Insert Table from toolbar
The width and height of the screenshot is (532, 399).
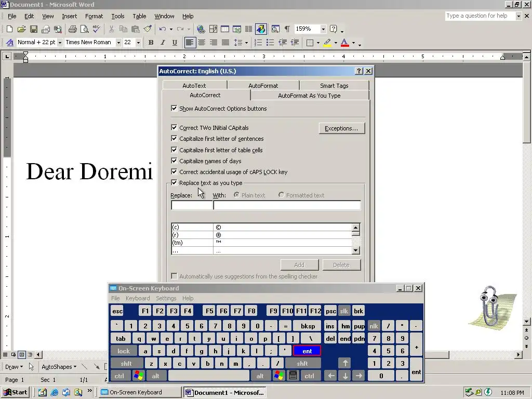click(x=224, y=29)
